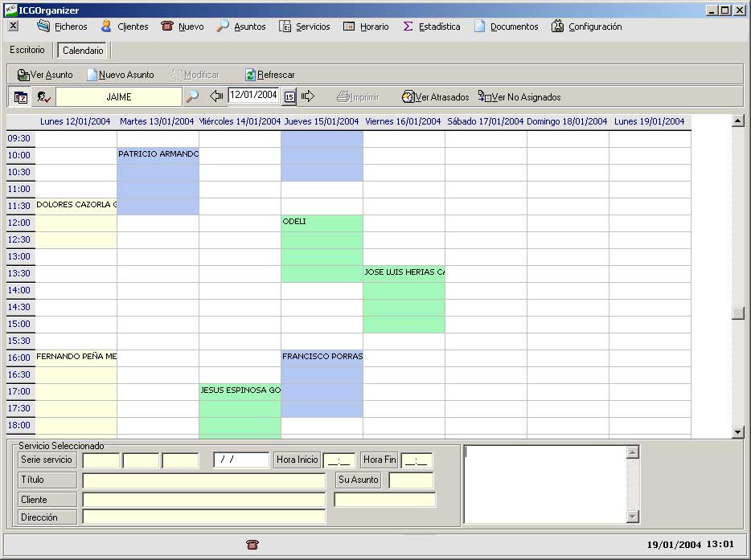This screenshot has width=751, height=560.
Task: Click the Ver Asunto toolbar button
Action: 45,75
